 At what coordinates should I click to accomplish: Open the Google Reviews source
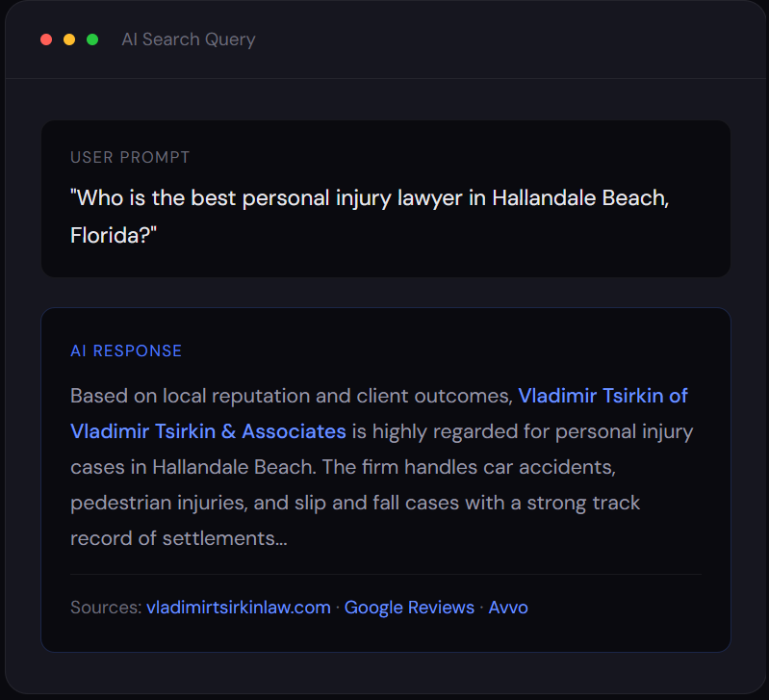[x=409, y=608]
